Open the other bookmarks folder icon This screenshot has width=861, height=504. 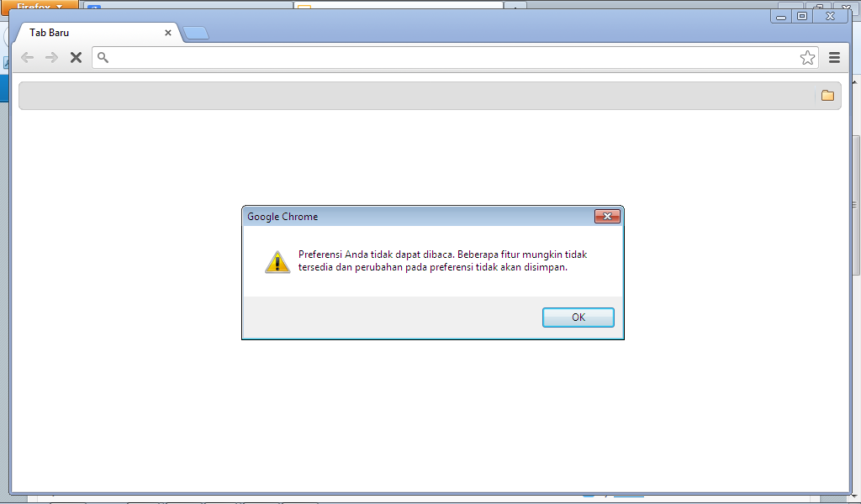(827, 96)
